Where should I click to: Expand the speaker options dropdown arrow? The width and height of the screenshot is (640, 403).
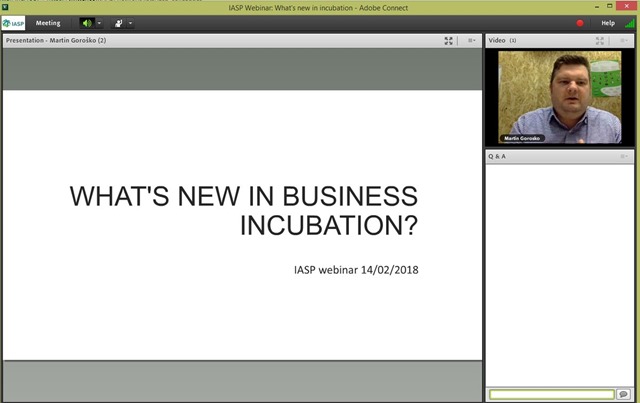click(x=99, y=23)
